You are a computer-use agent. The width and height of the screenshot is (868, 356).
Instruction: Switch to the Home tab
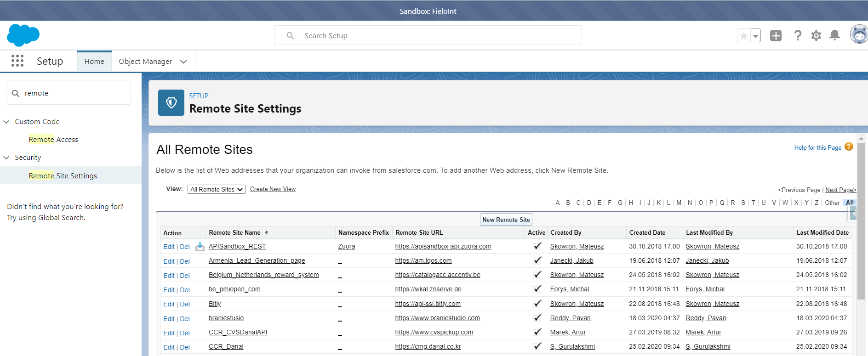pyautogui.click(x=94, y=62)
